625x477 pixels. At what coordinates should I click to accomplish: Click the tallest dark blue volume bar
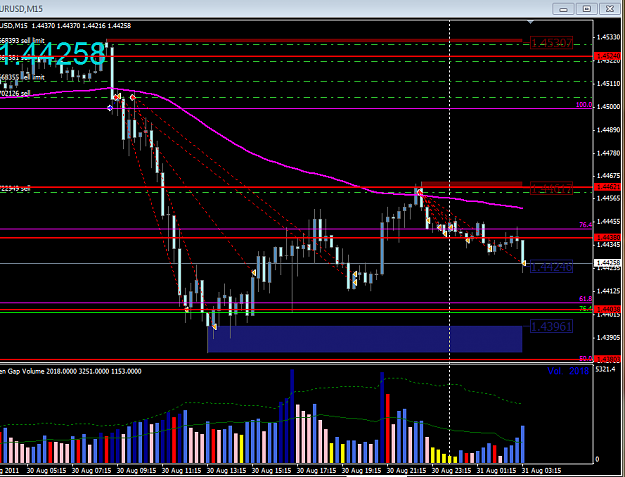[x=292, y=416]
